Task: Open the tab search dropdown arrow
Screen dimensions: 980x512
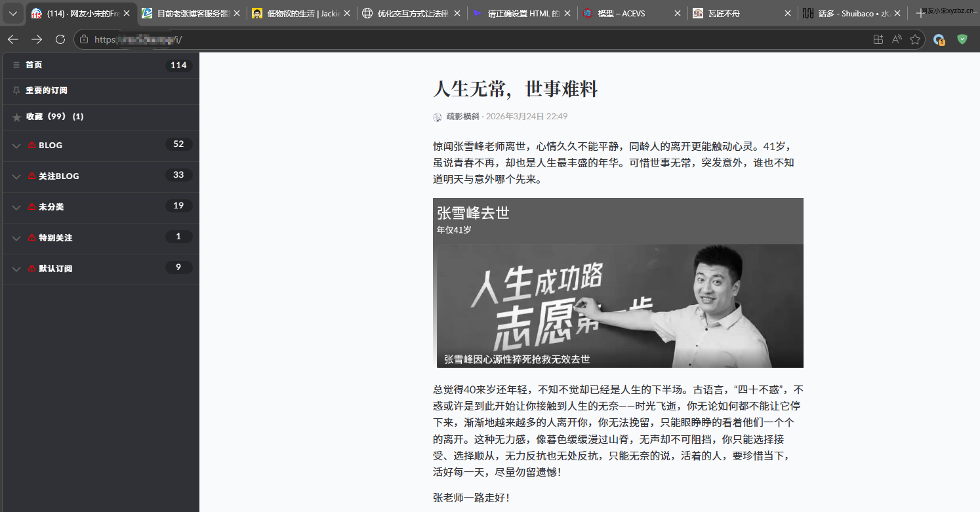Action: (x=12, y=13)
